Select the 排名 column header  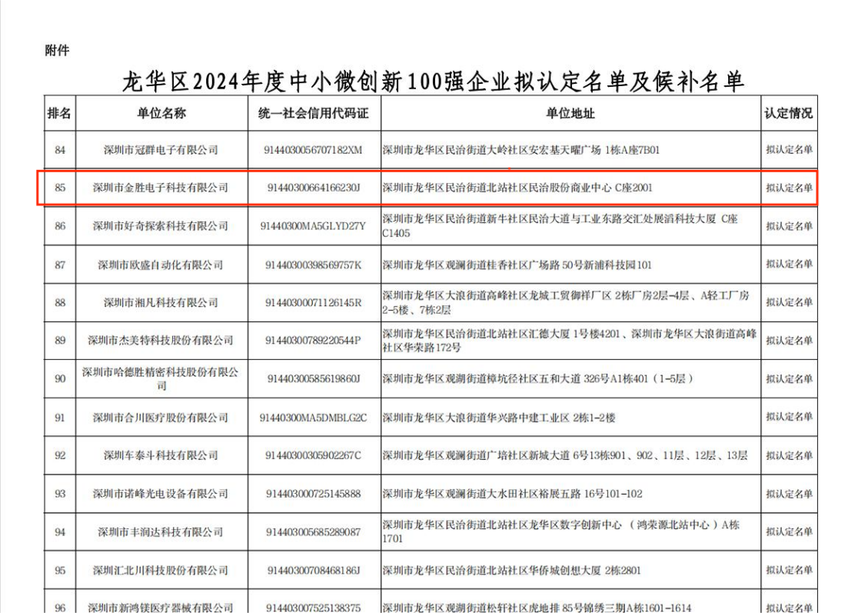pyautogui.click(x=59, y=113)
